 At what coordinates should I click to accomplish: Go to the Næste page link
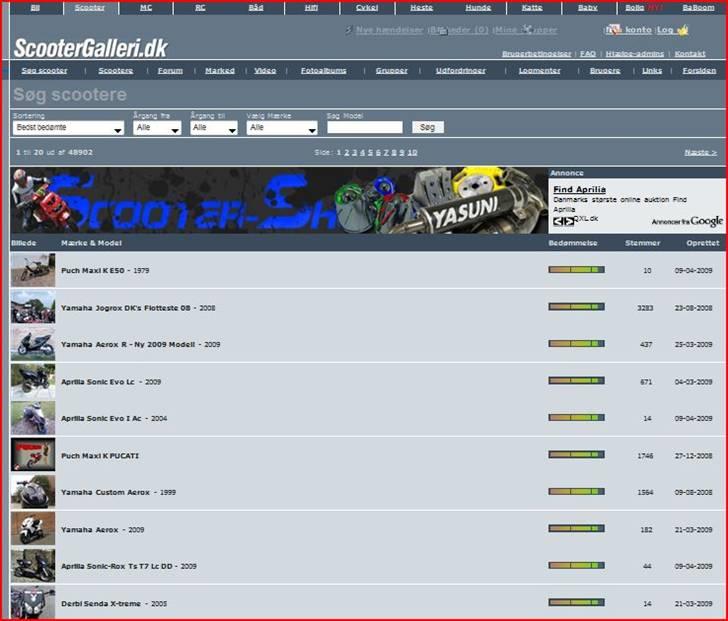[x=700, y=152]
